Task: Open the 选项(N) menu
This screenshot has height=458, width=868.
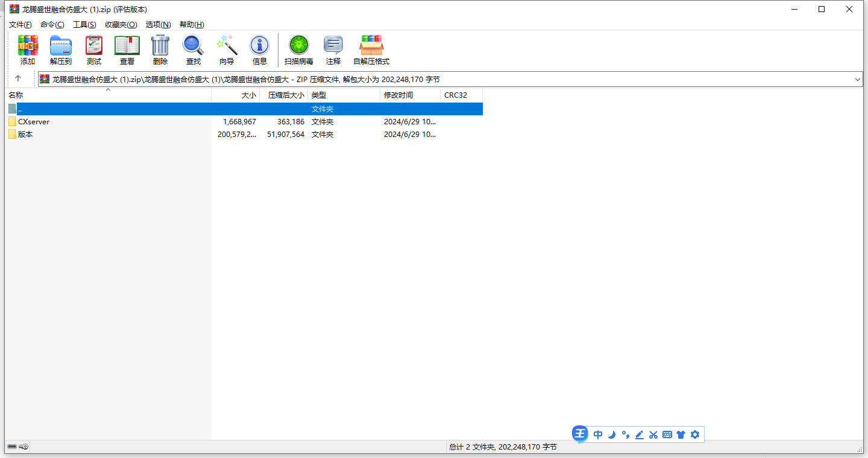Action: click(158, 25)
